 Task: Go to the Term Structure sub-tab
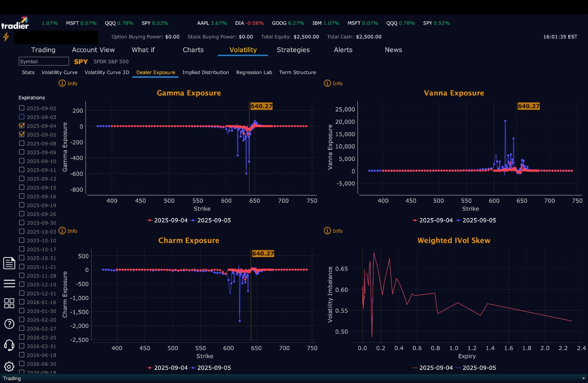pos(297,72)
